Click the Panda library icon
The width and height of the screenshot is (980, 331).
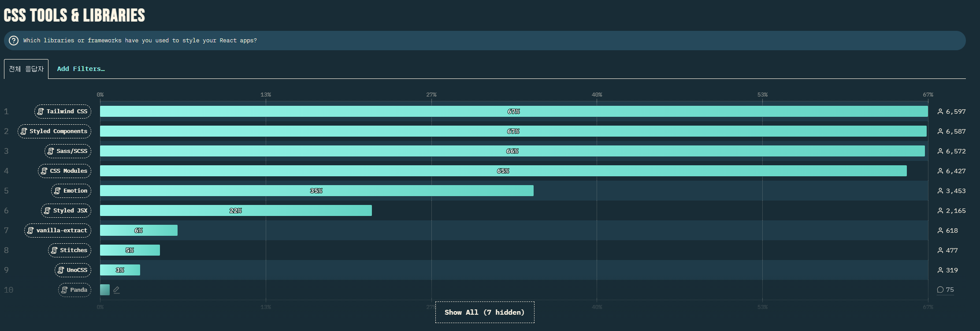point(64,290)
